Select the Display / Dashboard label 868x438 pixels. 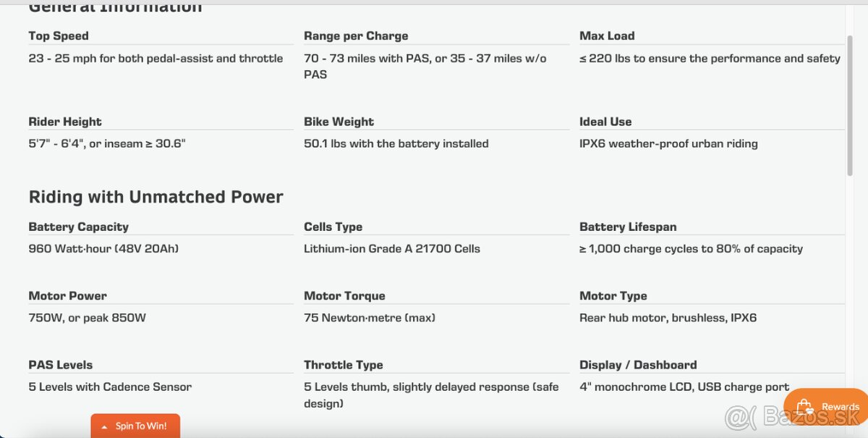pos(638,365)
